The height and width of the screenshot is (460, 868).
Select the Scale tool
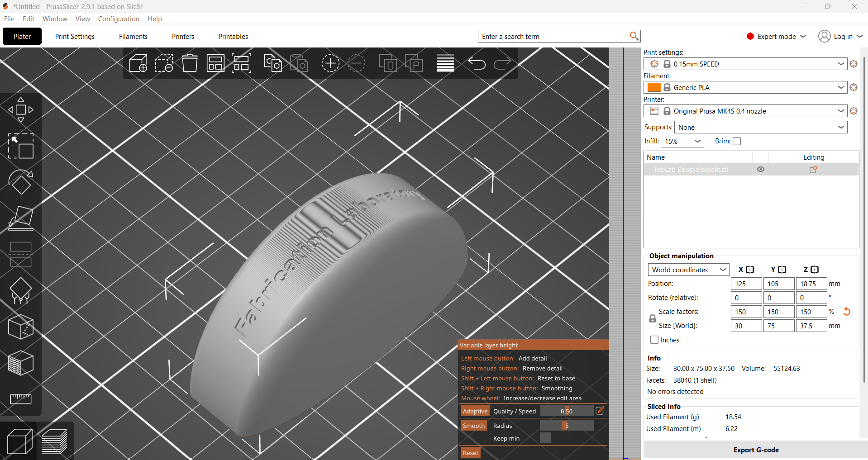[21, 146]
